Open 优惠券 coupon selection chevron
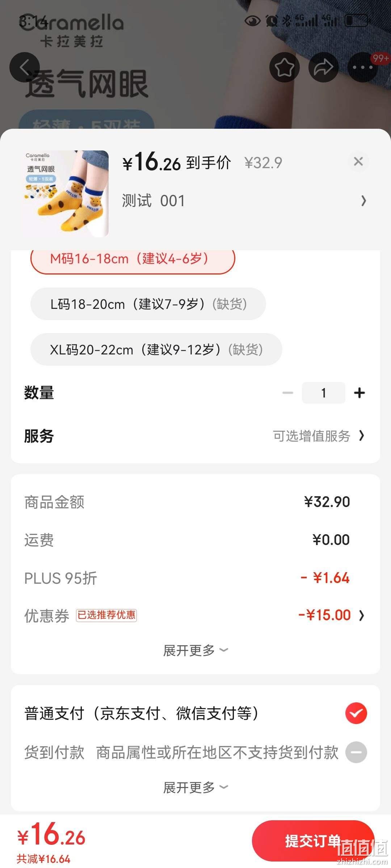The width and height of the screenshot is (391, 868). (x=362, y=615)
